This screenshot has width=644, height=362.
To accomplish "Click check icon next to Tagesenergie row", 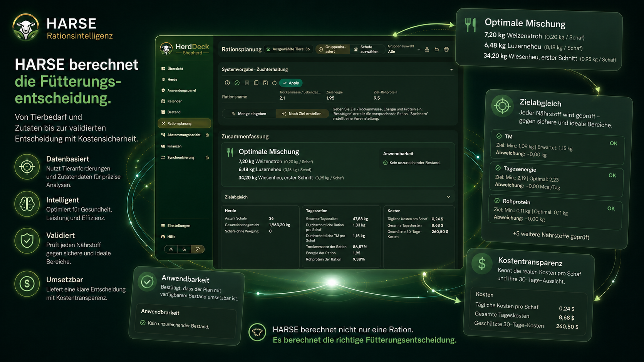I will (498, 168).
